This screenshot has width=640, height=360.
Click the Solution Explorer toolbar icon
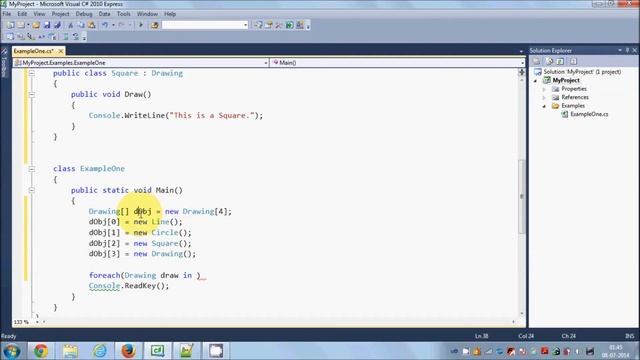click(x=258, y=25)
